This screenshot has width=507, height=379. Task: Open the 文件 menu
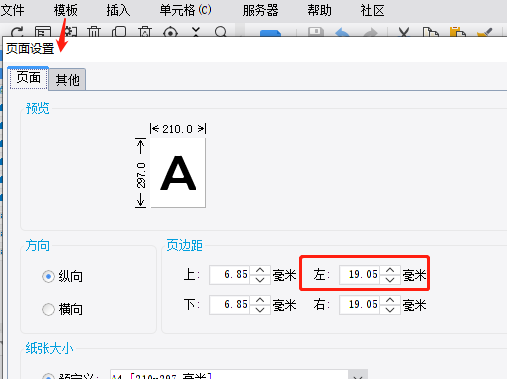click(13, 10)
